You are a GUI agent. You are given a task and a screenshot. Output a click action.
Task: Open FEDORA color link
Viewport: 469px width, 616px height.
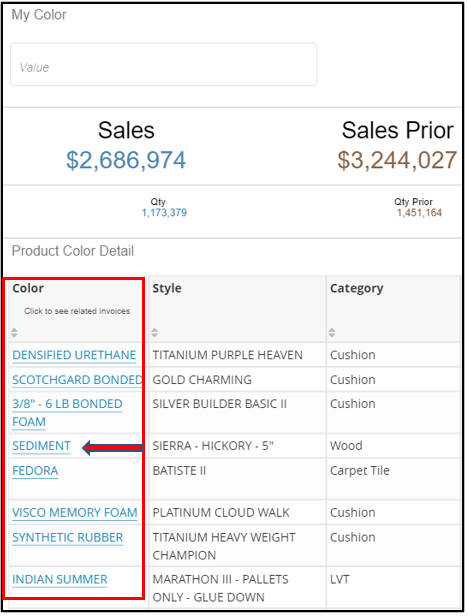35,471
